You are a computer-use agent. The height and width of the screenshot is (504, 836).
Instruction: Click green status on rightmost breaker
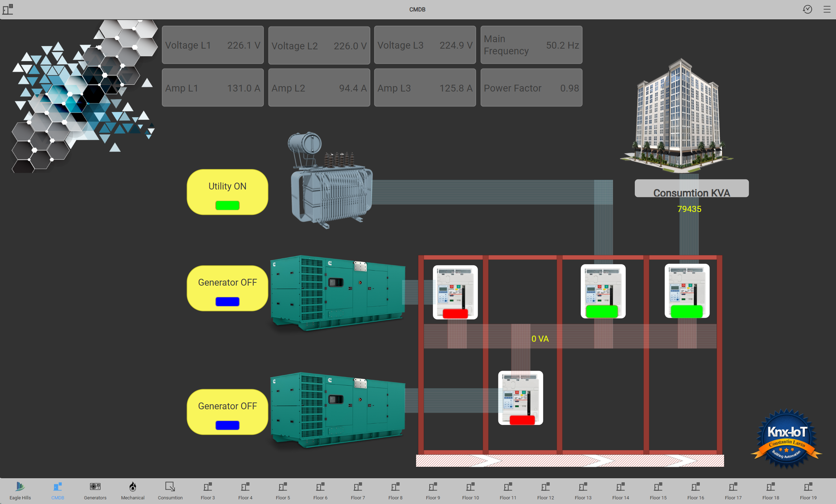pos(687,311)
